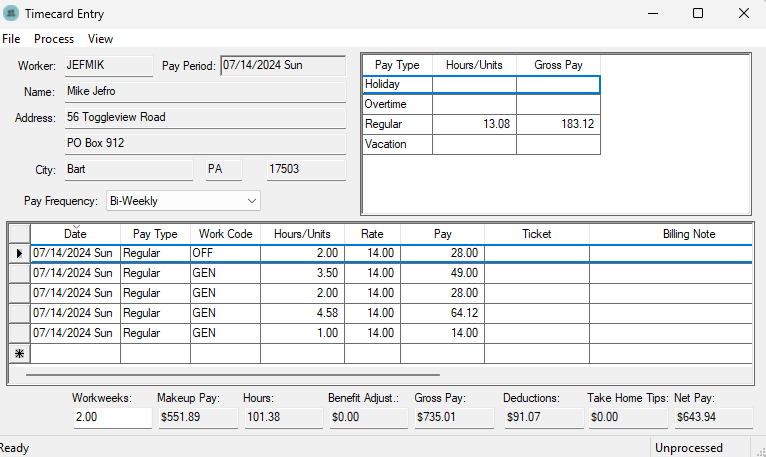The width and height of the screenshot is (766, 457).
Task: Edit the Workweeks input field
Action: (111, 417)
